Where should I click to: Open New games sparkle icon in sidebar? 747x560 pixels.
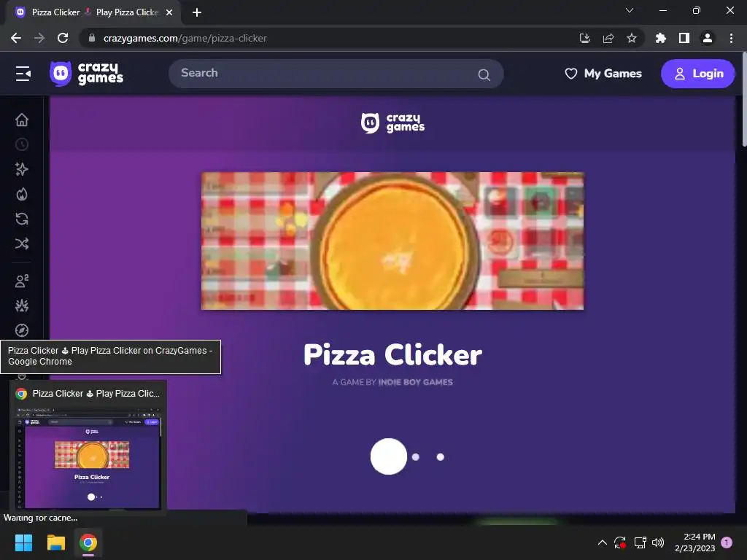tap(22, 169)
